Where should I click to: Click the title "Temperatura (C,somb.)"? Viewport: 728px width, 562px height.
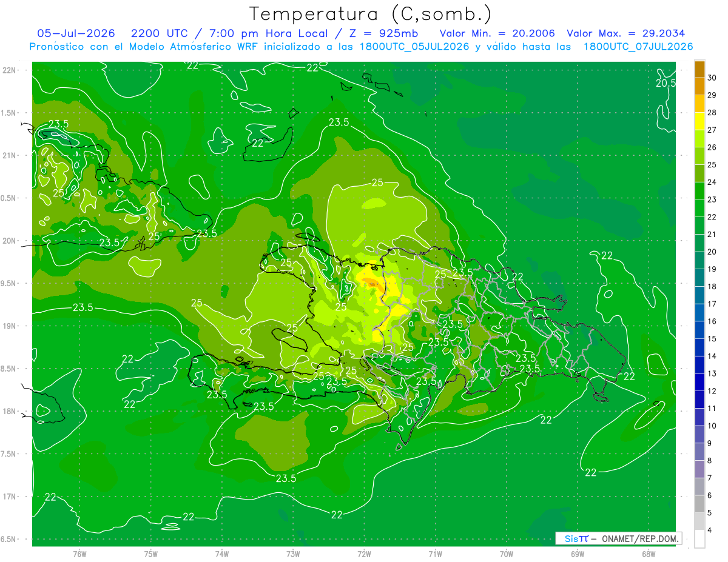coord(371,15)
